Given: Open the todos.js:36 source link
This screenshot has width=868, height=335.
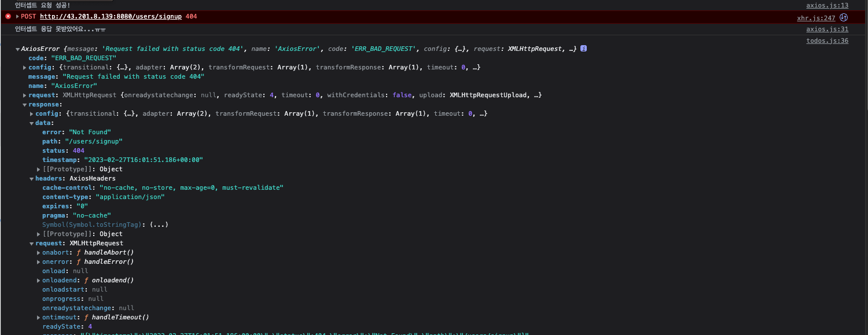Looking at the screenshot, I should pos(827,41).
